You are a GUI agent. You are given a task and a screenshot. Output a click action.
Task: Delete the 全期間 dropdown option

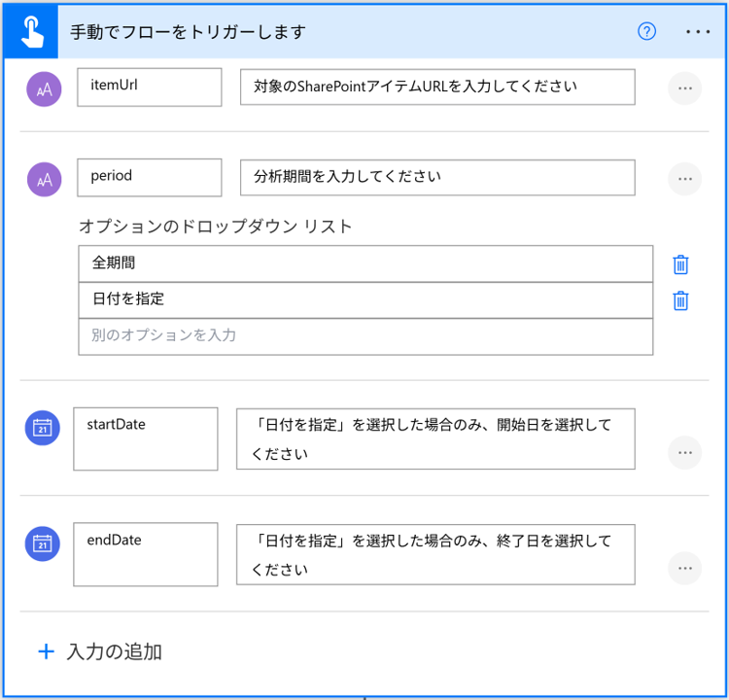(x=680, y=264)
